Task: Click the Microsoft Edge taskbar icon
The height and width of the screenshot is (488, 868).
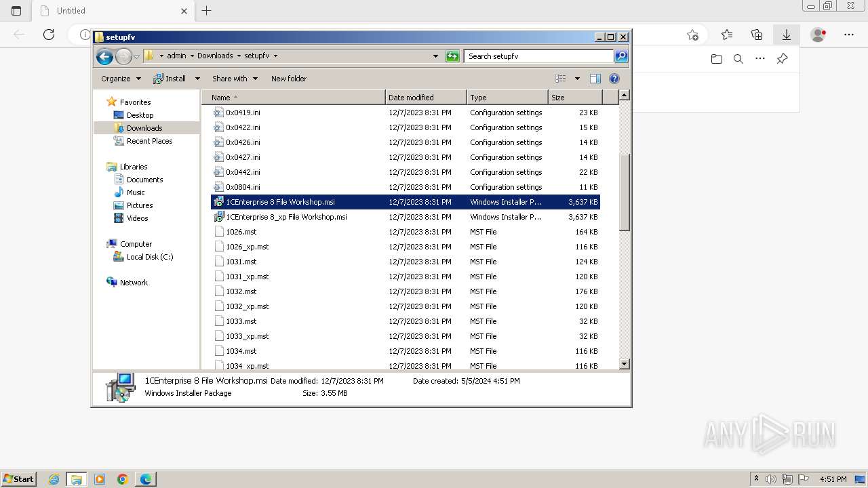Action: (x=146, y=479)
